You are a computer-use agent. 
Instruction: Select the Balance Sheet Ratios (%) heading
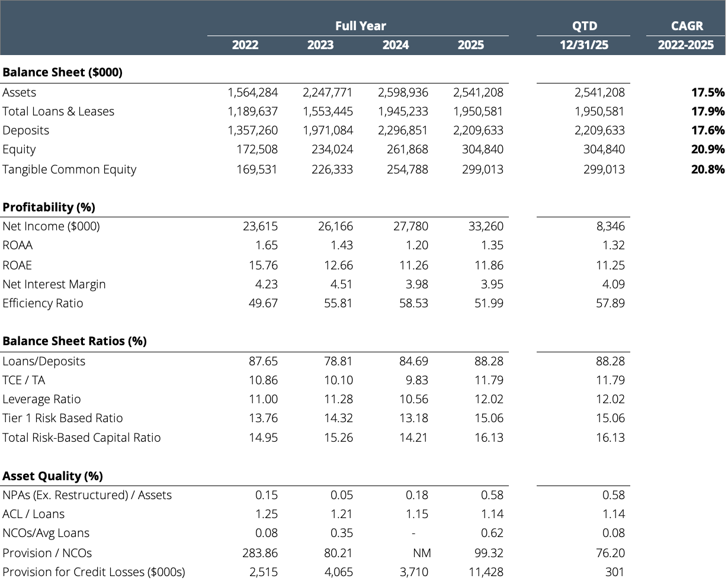75,341
